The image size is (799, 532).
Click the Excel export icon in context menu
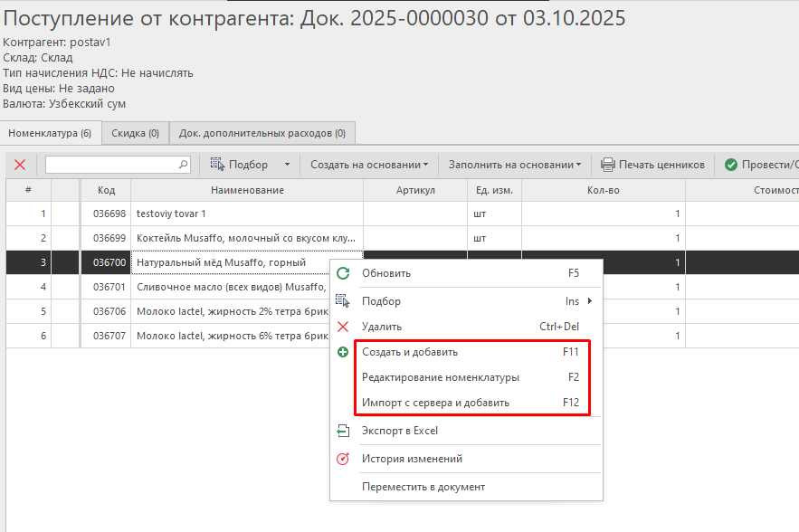343,431
